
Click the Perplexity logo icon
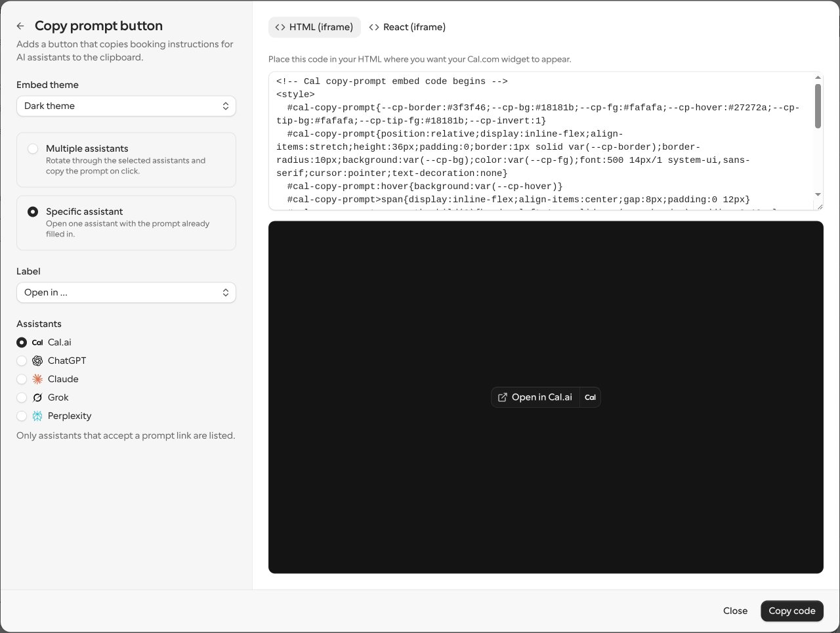tap(37, 416)
